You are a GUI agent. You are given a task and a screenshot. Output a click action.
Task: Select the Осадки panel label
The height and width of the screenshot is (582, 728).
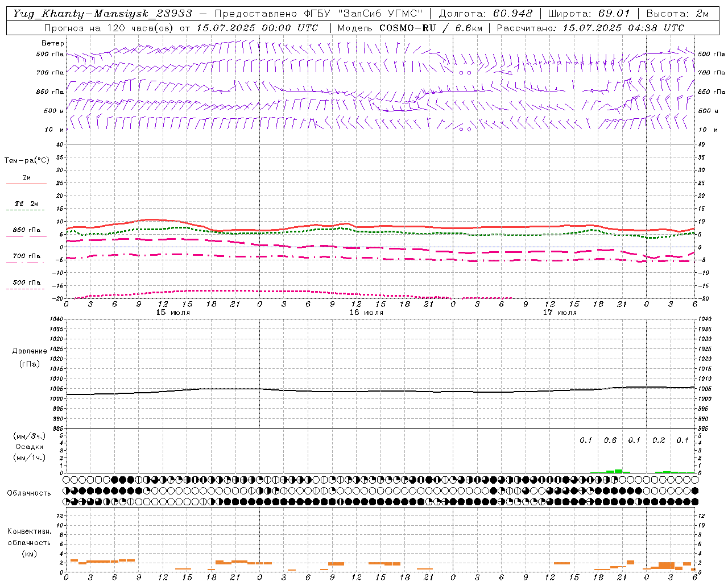tap(30, 447)
